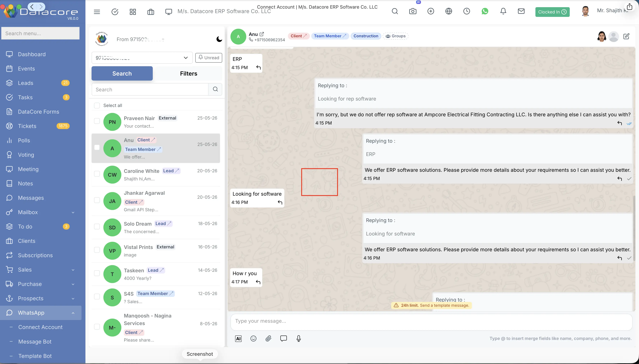639x364 pixels.
Task: Check the checkbox for Caroline White
Action: (97, 174)
